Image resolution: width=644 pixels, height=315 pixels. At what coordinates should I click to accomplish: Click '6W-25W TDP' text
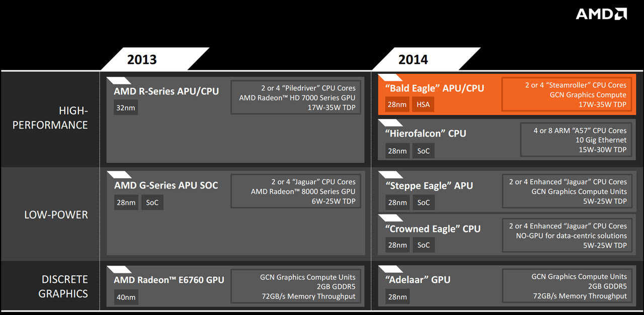click(334, 201)
